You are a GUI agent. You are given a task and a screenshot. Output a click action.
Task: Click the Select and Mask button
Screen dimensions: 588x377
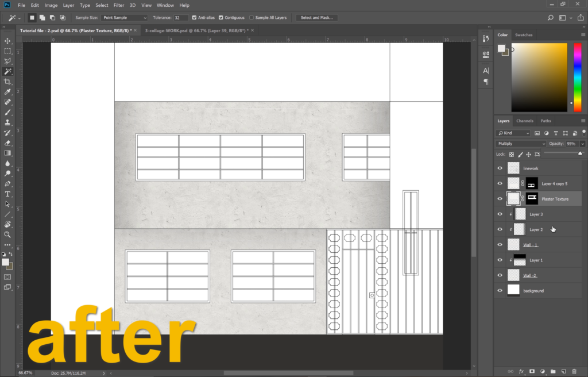click(x=317, y=18)
